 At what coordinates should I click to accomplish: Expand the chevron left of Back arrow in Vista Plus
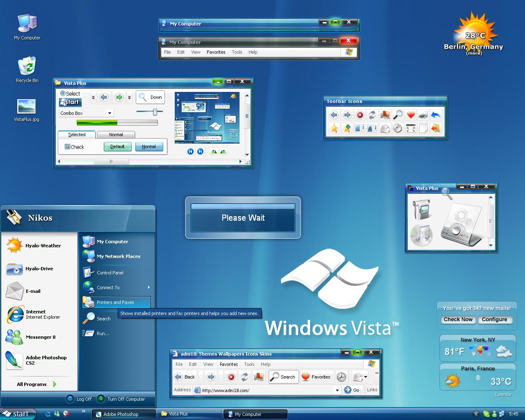pos(93,97)
